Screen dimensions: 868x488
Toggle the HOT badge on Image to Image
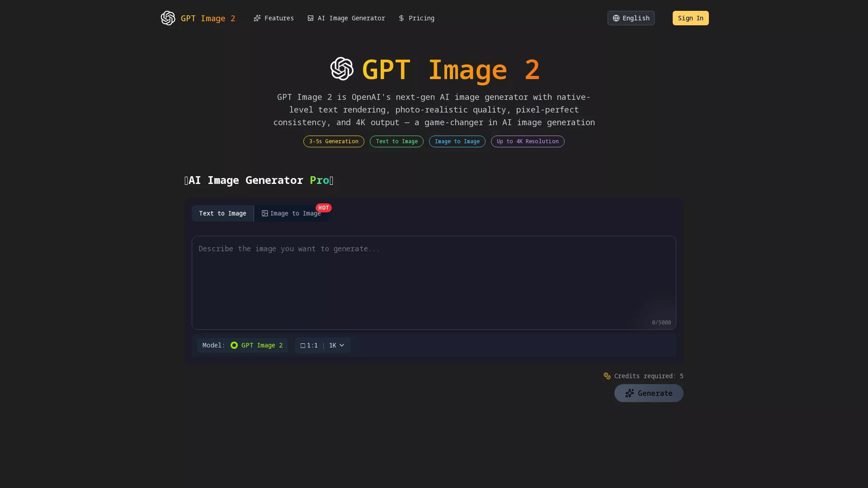point(324,208)
